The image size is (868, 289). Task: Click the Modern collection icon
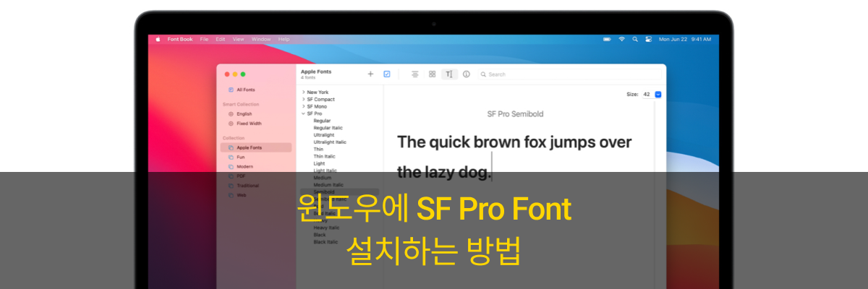click(x=231, y=166)
